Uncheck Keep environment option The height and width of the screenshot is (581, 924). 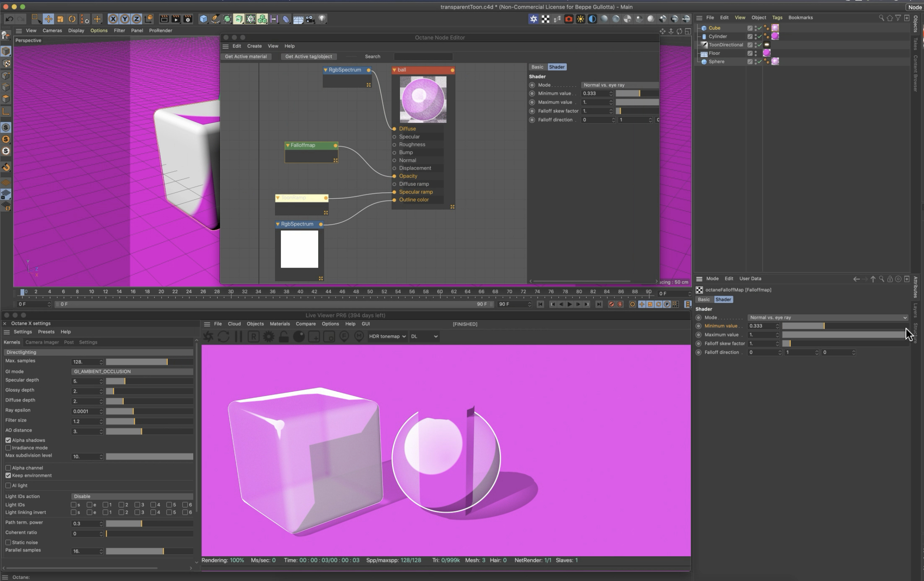(x=8, y=475)
